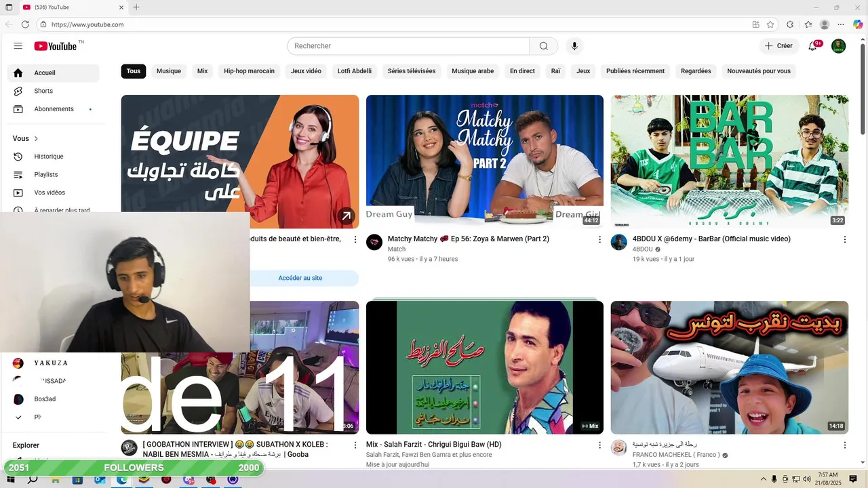This screenshot has height=488, width=868.
Task: Open the Match channel avatar
Action: point(374,242)
